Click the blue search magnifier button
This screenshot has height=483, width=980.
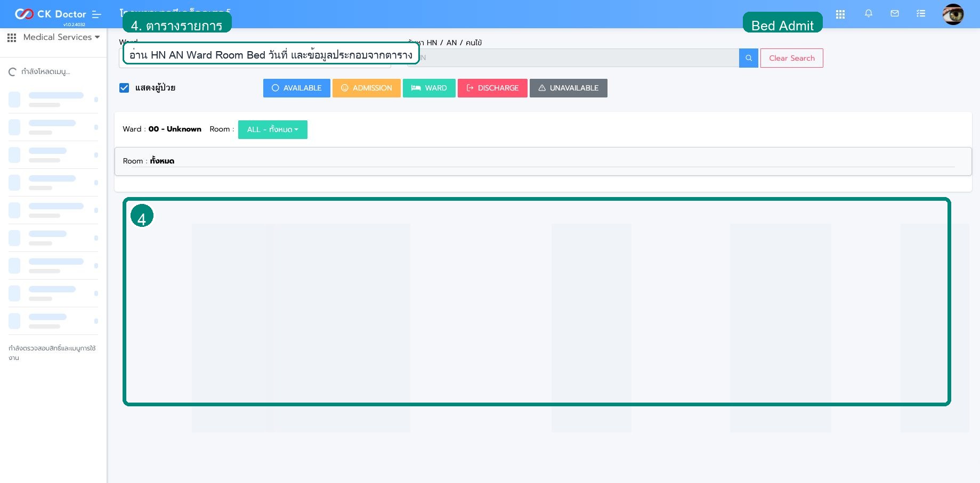749,58
